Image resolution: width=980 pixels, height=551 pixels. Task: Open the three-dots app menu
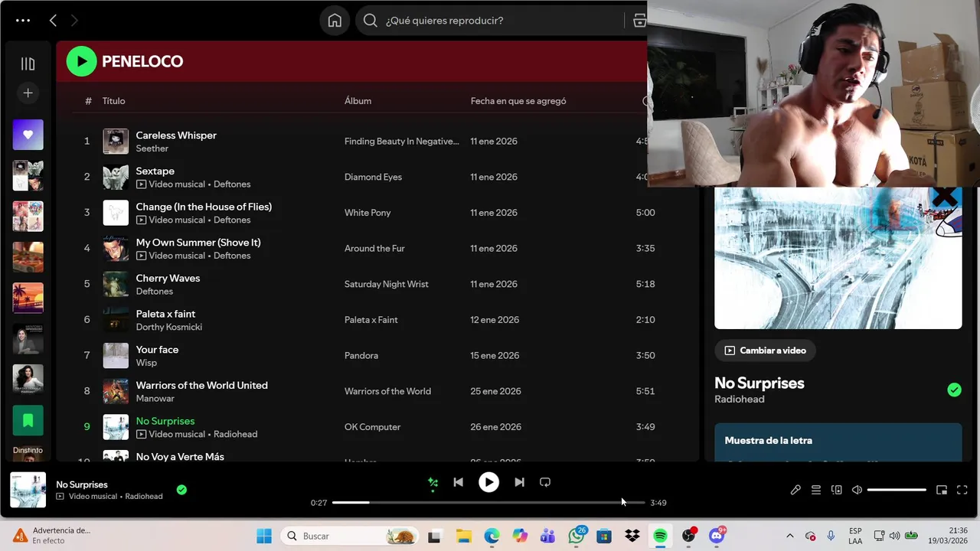[x=23, y=21]
